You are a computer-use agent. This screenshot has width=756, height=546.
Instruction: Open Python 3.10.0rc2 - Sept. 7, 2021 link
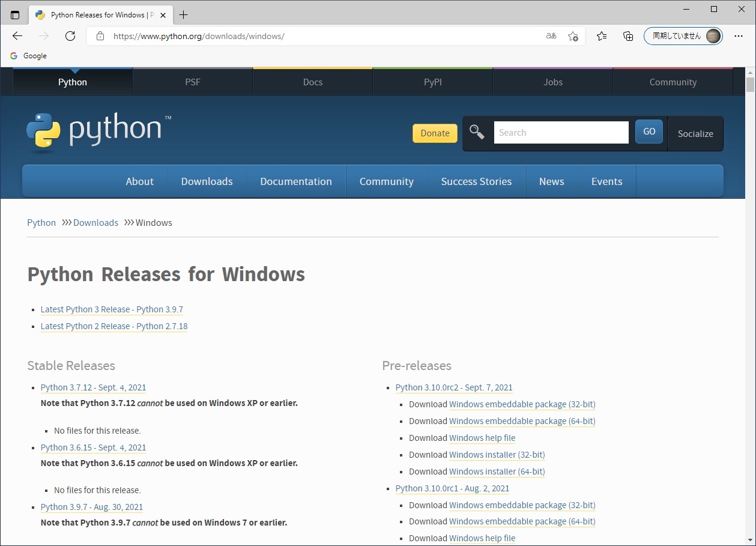tap(454, 387)
